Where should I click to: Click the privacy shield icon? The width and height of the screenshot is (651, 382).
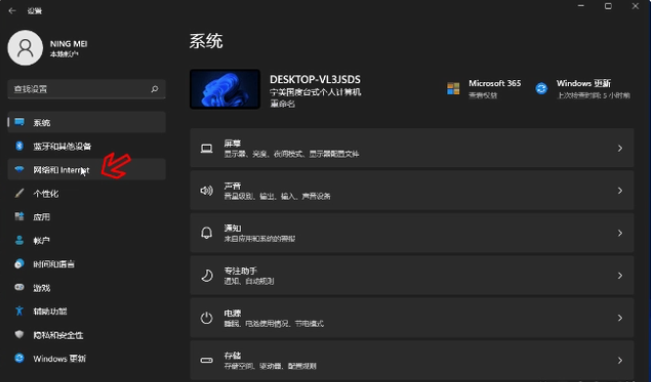pyautogui.click(x=19, y=334)
